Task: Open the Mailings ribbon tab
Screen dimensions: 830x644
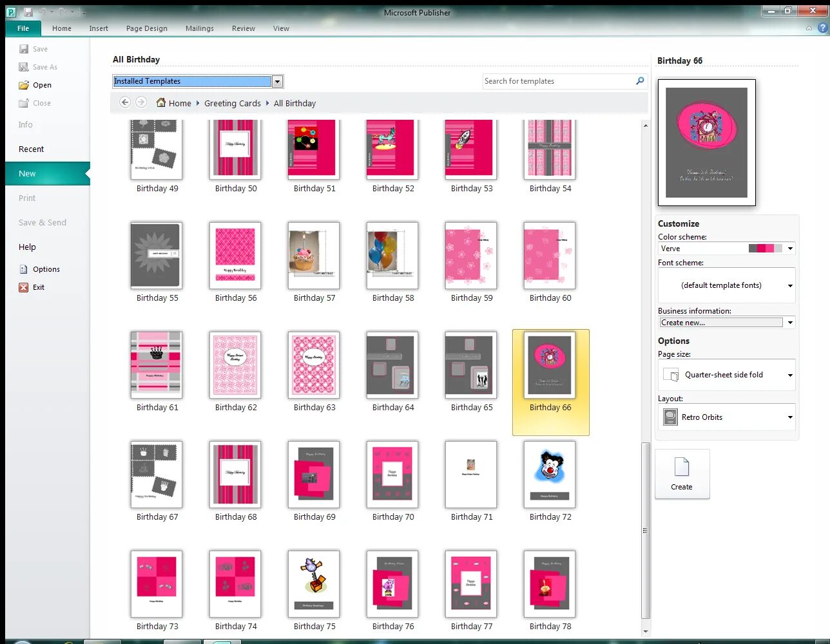Action: pos(199,28)
